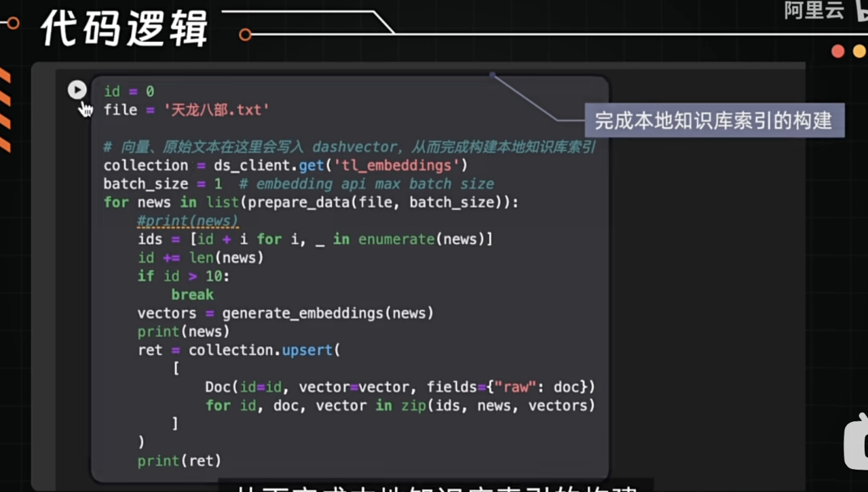
Task: Click the 代码逻辑 slide title
Action: coord(124,29)
